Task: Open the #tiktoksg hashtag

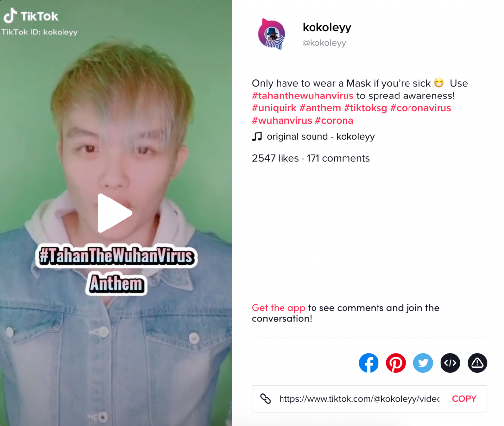Action: tap(366, 108)
